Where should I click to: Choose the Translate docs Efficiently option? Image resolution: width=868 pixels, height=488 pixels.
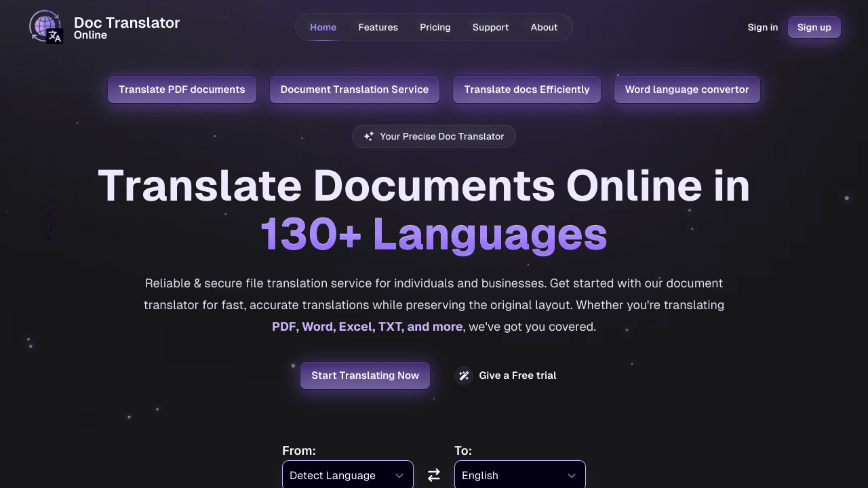click(x=526, y=89)
